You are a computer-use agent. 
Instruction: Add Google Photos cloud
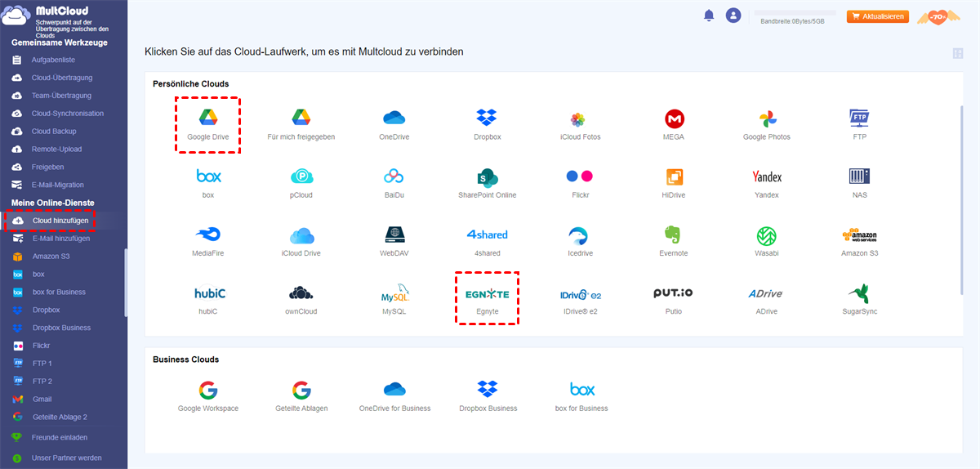point(767,118)
